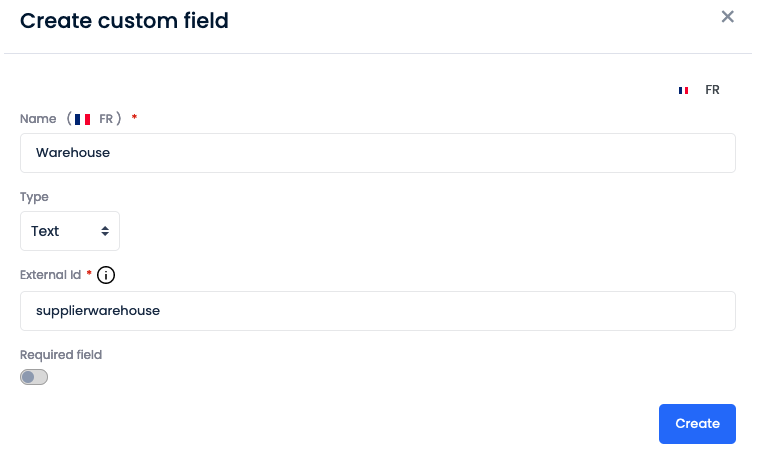
Task: Click the French flag language icon at top right
Action: pyautogui.click(x=683, y=90)
